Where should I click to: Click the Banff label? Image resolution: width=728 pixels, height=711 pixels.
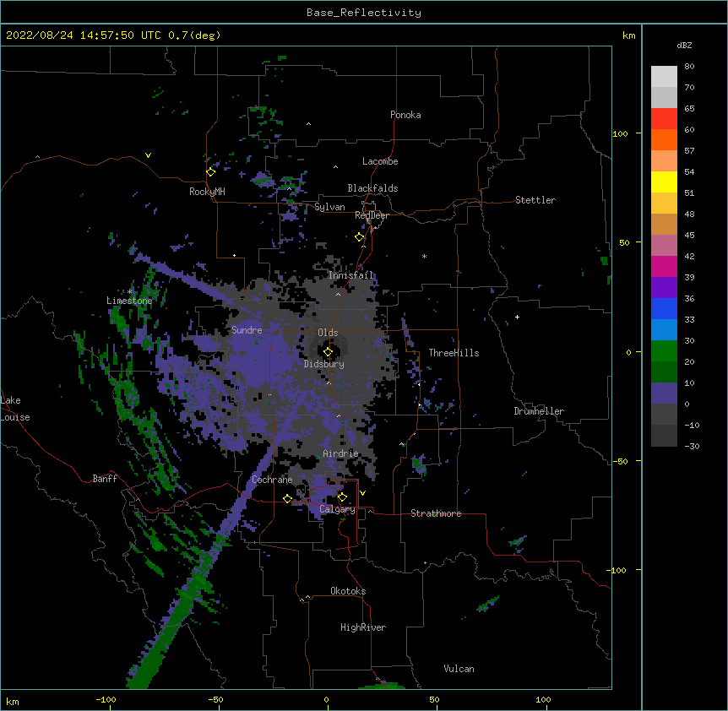coord(105,479)
